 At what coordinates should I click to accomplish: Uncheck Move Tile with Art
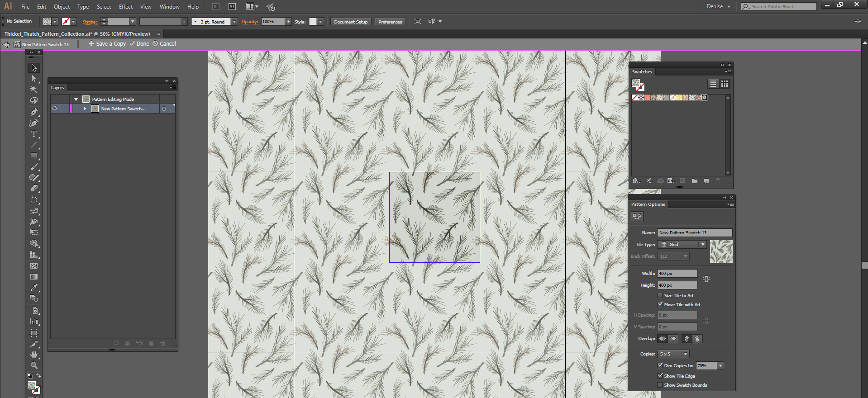660,304
